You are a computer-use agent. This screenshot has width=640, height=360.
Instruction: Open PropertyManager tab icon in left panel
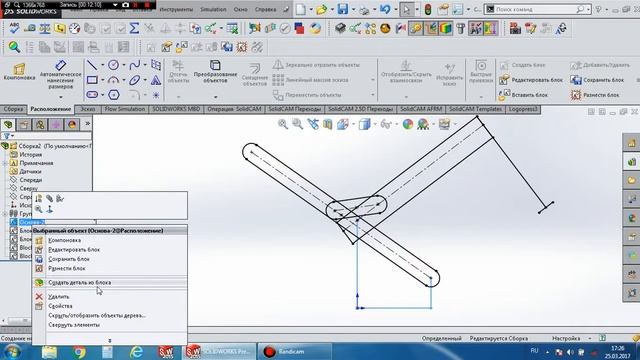pos(24,124)
